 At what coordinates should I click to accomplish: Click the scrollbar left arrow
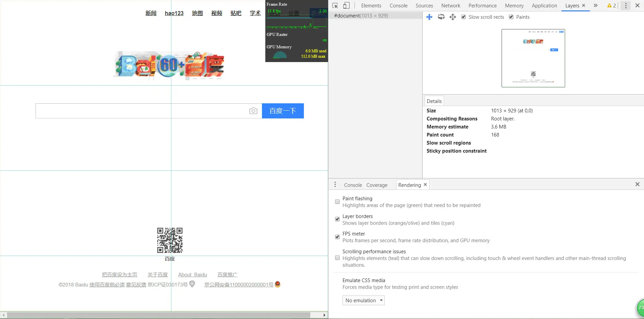coord(3,315)
